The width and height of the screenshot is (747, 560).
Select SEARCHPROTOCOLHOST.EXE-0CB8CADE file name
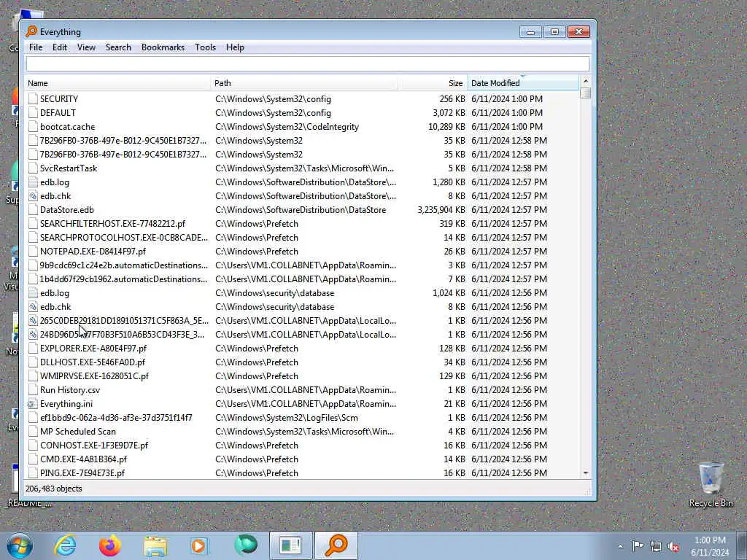(x=124, y=237)
